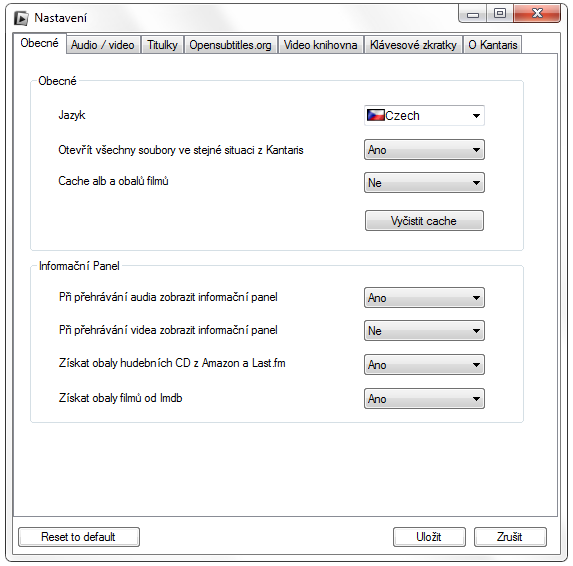Click the Získat obaly hudebních CD label

click(172, 363)
